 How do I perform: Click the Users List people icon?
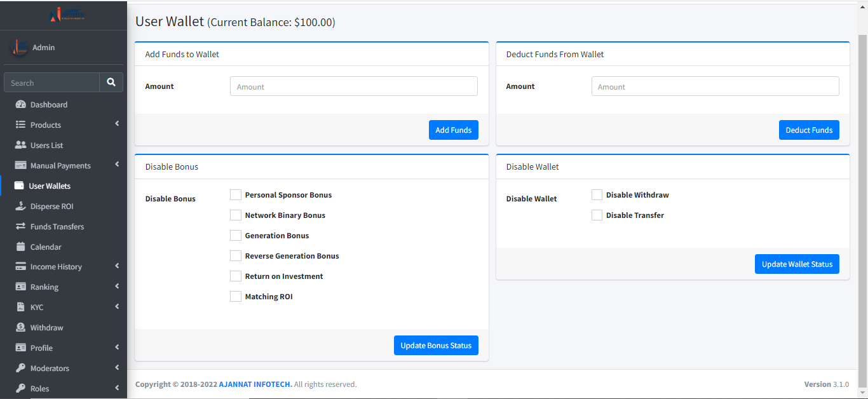pos(20,145)
